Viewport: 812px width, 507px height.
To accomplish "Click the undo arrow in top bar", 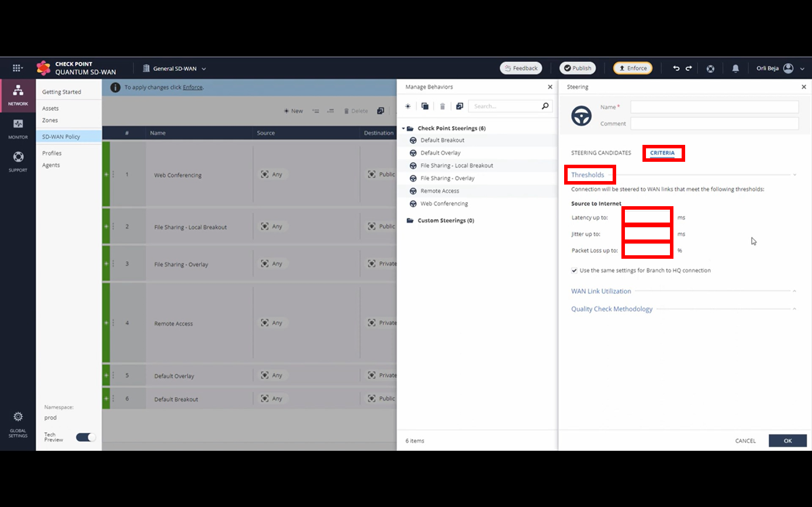I will tap(676, 68).
